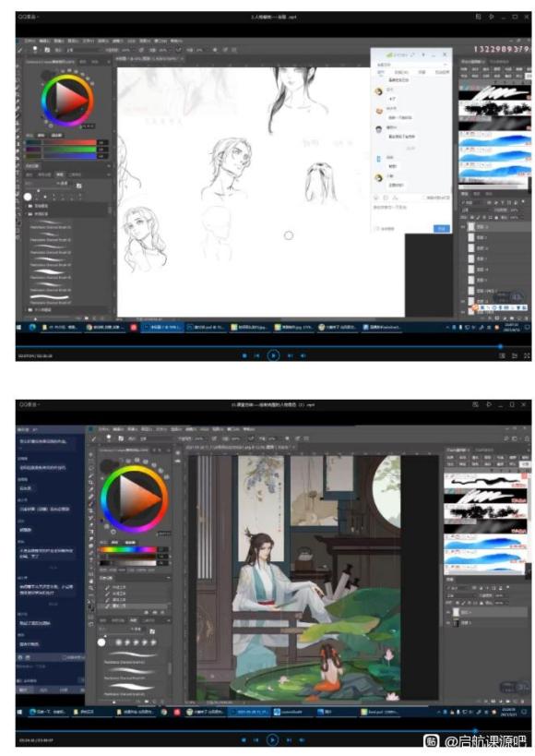Toggle the eye of the painting document's layer
535x756 pixels.
pos(448,612)
